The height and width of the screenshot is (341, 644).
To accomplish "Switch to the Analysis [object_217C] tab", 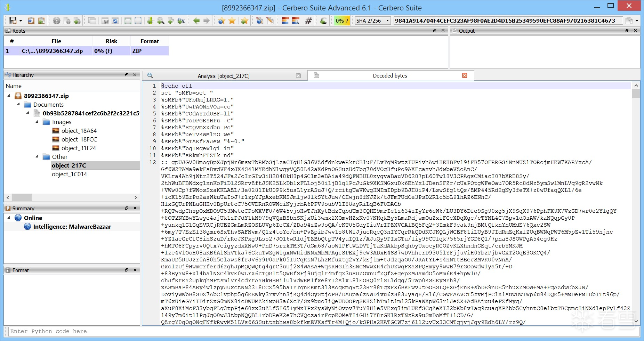I will tap(224, 76).
